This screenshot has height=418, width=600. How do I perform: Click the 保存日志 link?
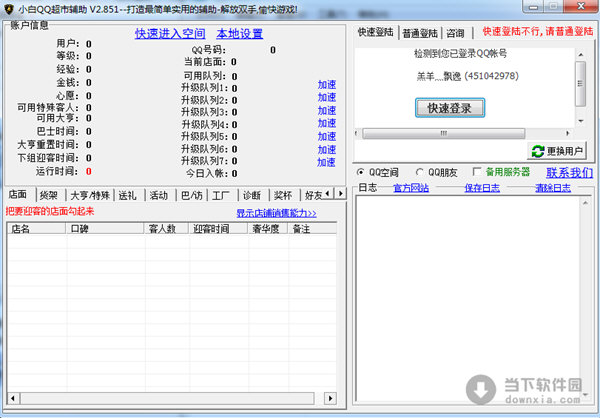[482, 188]
